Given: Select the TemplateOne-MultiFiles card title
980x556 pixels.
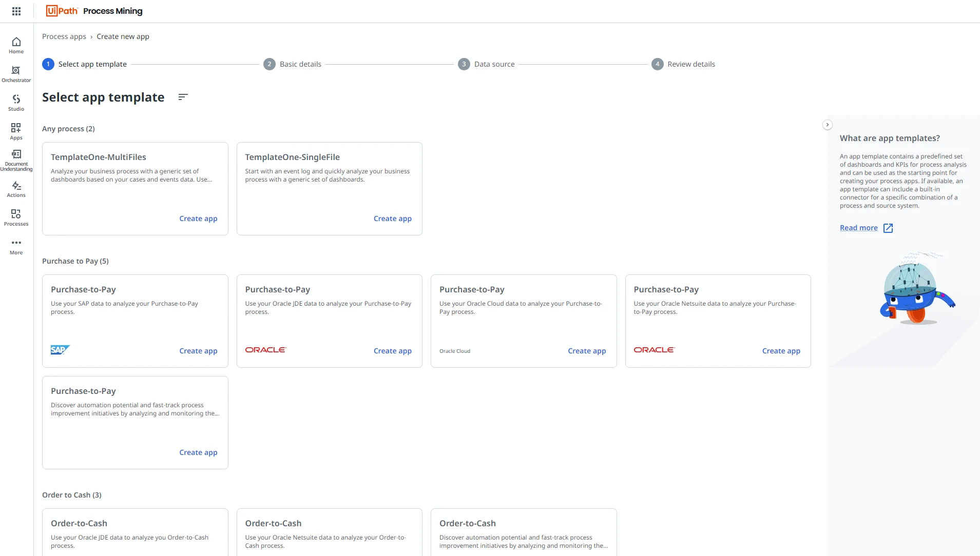Looking at the screenshot, I should point(99,157).
